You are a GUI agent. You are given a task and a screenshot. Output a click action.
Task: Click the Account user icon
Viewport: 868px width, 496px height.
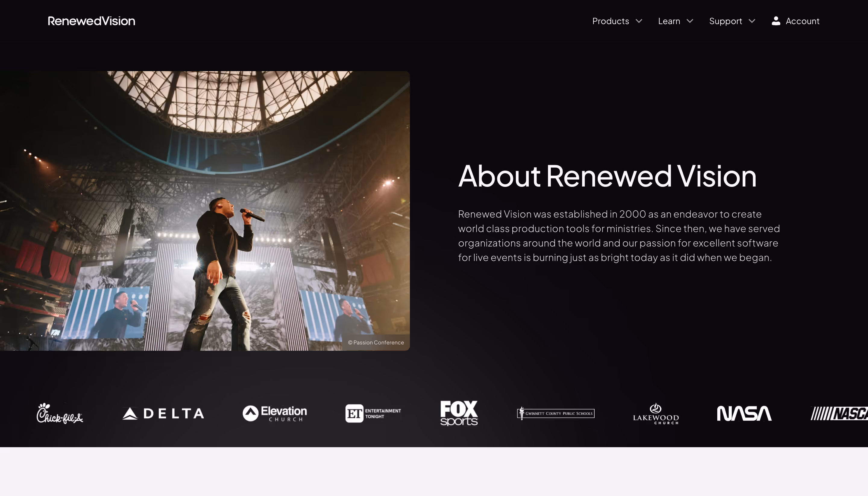coord(776,21)
